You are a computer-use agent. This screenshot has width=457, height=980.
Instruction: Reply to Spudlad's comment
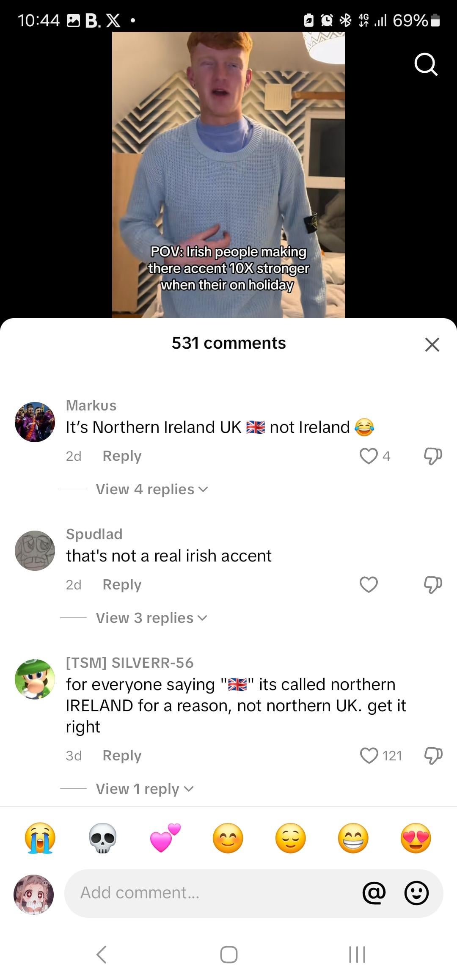pyautogui.click(x=122, y=585)
